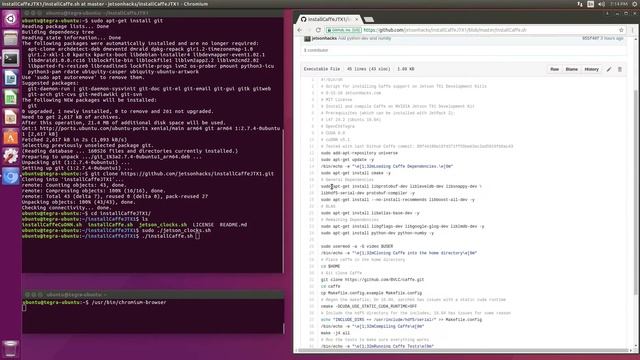Image resolution: width=640 pixels, height=360 pixels.
Task: Click the GitHub secure site badge
Action: coord(343,30)
